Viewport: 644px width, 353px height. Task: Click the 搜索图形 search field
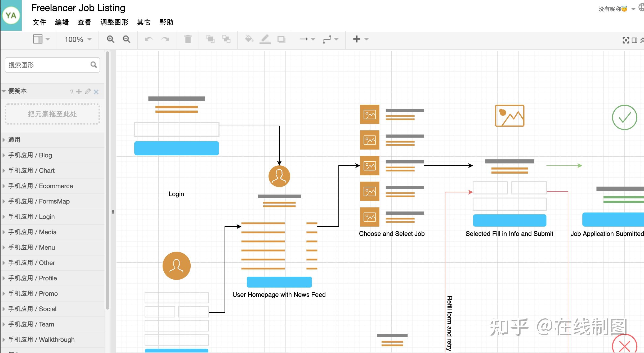coord(48,65)
